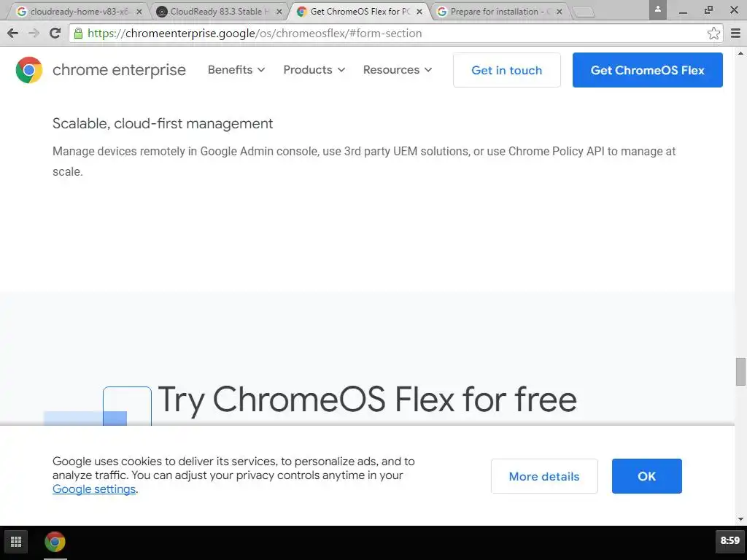Screen dimensions: 747x560
Task: Open the user profile icon in title bar
Action: [x=657, y=9]
